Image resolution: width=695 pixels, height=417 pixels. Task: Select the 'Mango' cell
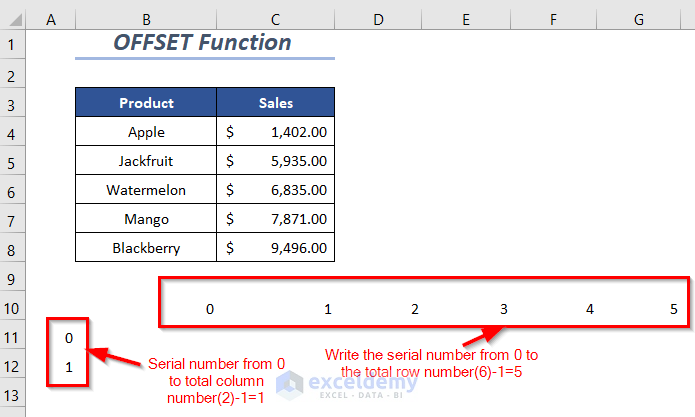point(146,218)
